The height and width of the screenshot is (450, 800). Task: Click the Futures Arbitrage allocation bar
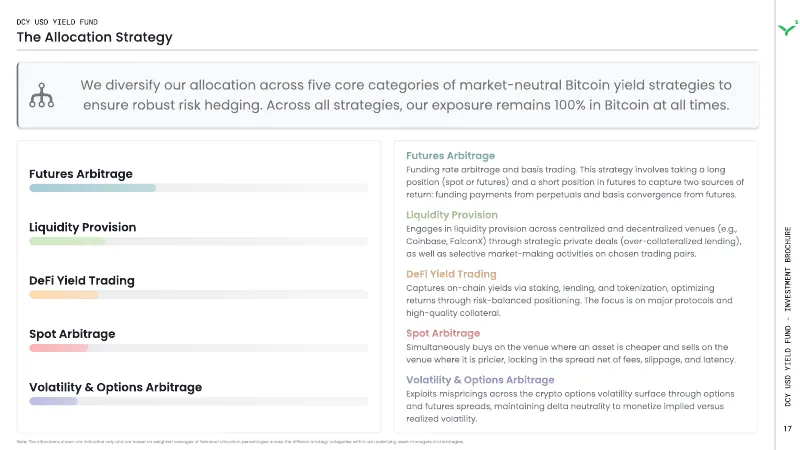(x=92, y=188)
